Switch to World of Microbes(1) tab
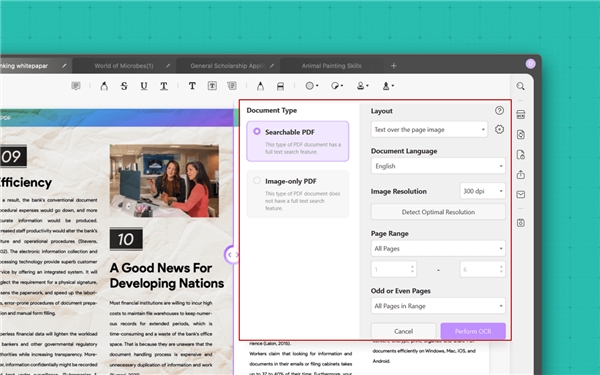600x375 pixels. pyautogui.click(x=124, y=66)
